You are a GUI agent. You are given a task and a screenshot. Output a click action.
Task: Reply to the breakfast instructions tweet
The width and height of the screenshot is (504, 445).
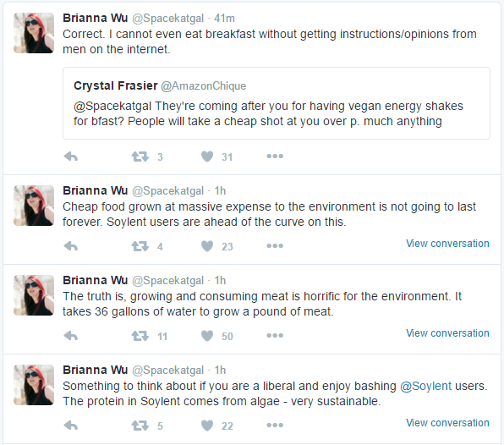[71, 157]
